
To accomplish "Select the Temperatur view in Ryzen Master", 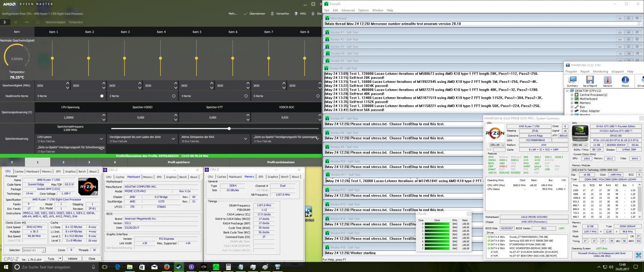I will (x=76, y=22).
